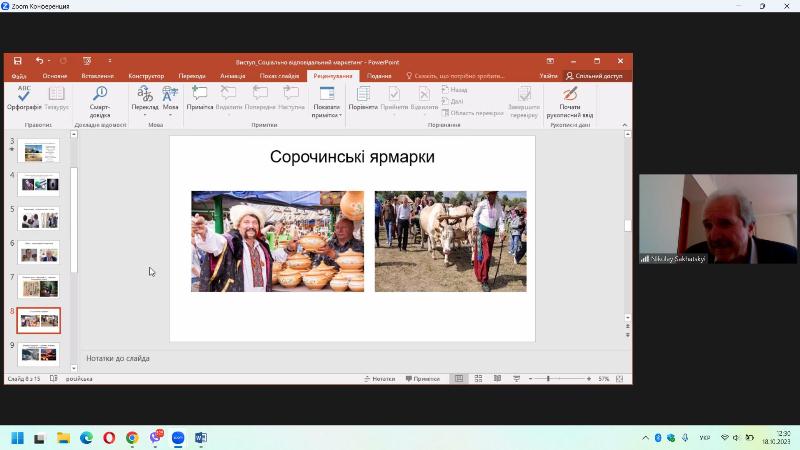Adjust the zoom slider in status bar
The height and width of the screenshot is (450, 800).
[548, 379]
